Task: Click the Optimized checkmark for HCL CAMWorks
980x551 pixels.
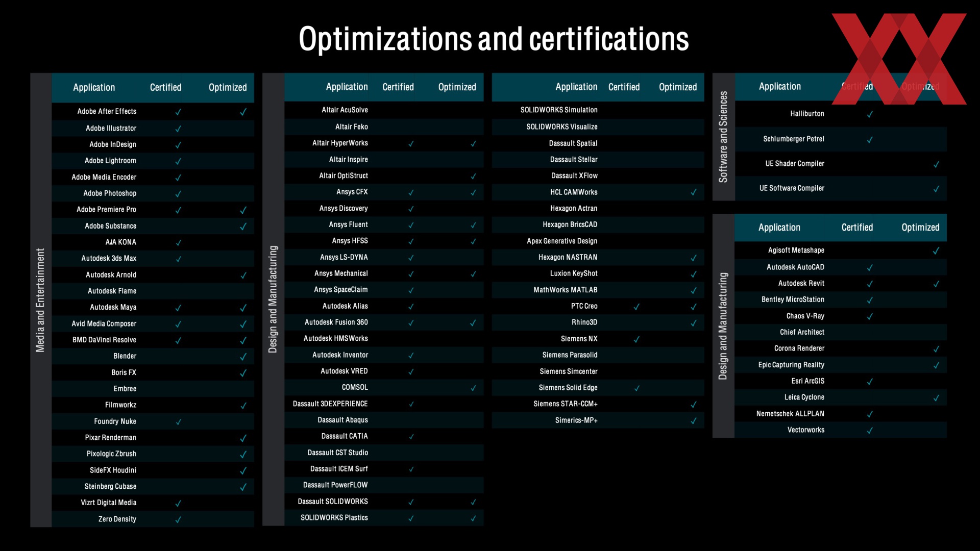Action: point(693,192)
